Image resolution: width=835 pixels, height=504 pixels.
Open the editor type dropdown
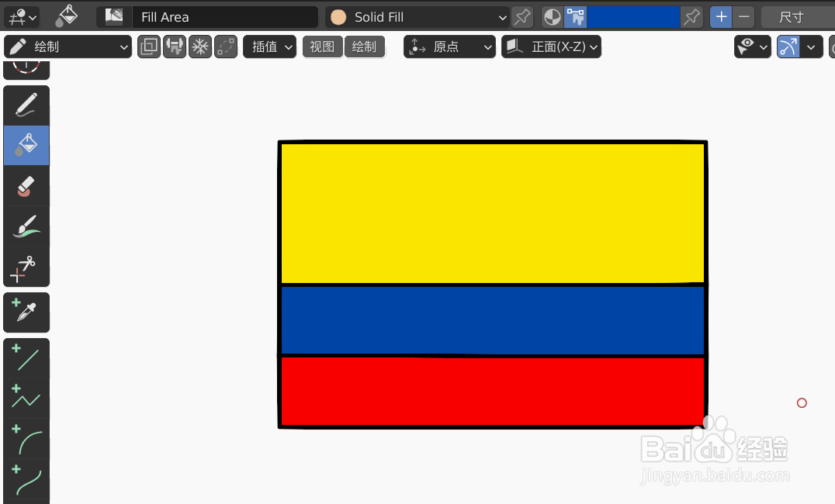[22, 17]
